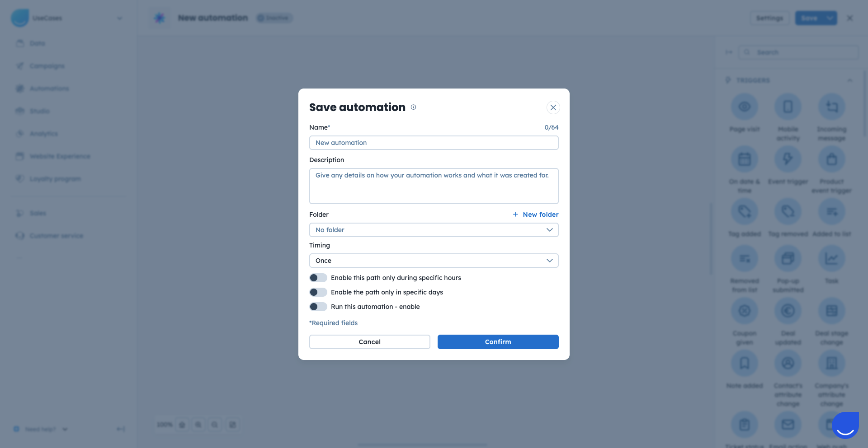
Task: Click the Cancel button
Action: (369, 342)
